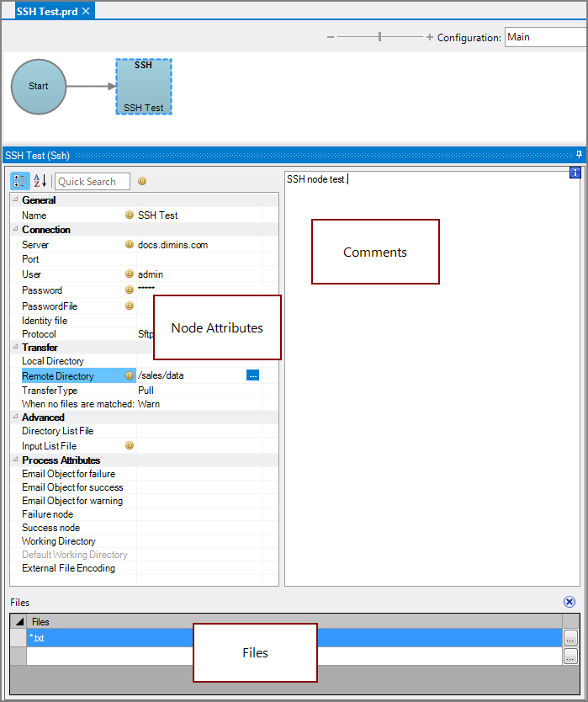588x702 pixels.
Task: Click the parameter icon next to Server
Action: (130, 245)
